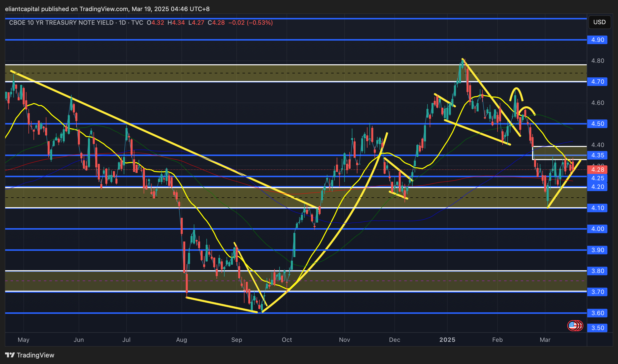Click the 3.80 price level tag
This screenshot has height=364, width=618.
[597, 271]
